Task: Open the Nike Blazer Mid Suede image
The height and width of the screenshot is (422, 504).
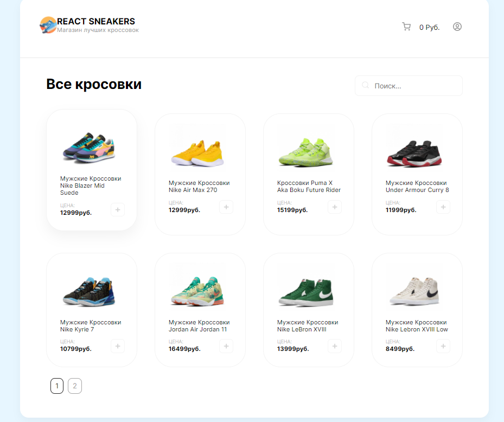Action: [x=89, y=148]
